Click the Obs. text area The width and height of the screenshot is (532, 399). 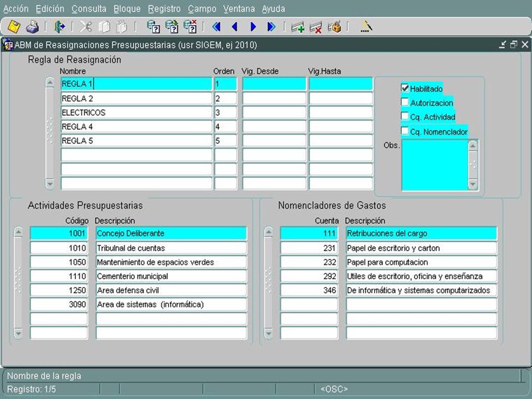click(x=435, y=165)
